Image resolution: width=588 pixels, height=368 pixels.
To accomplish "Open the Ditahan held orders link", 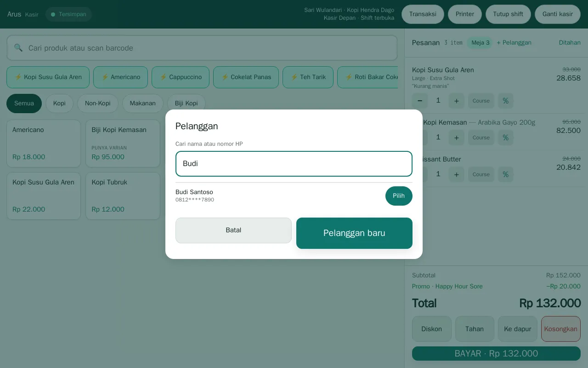I will click(570, 43).
